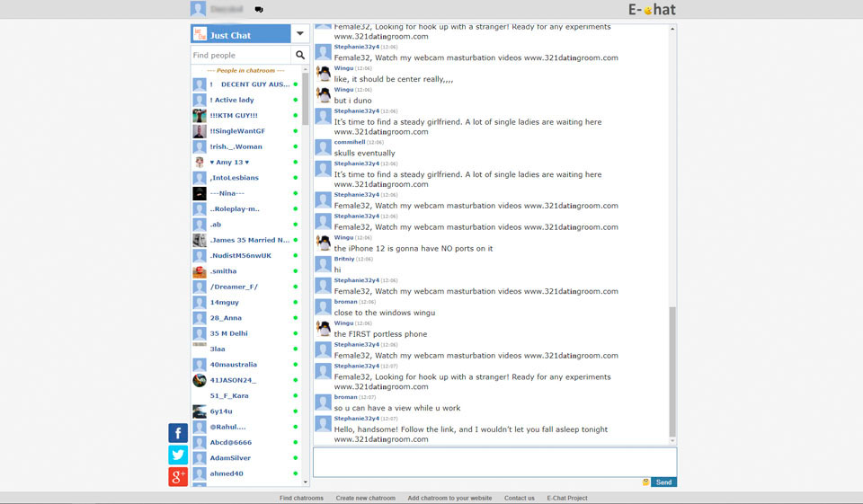Expand the Just Chat room dropdown arrow
This screenshot has height=504, width=863.
pyautogui.click(x=299, y=34)
